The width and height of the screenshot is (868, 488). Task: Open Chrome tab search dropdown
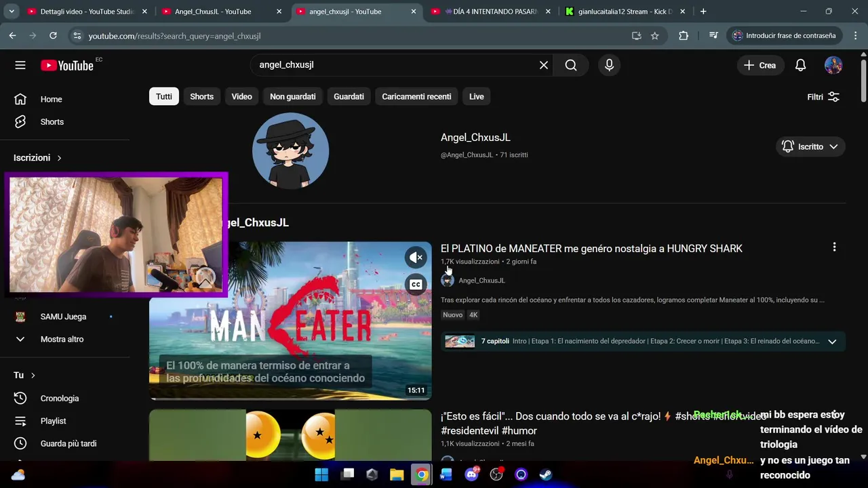click(x=11, y=12)
